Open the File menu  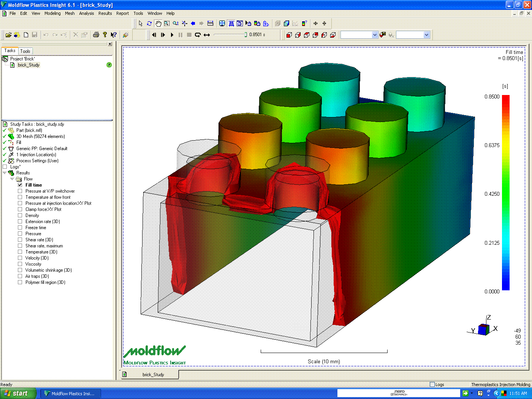pyautogui.click(x=13, y=13)
